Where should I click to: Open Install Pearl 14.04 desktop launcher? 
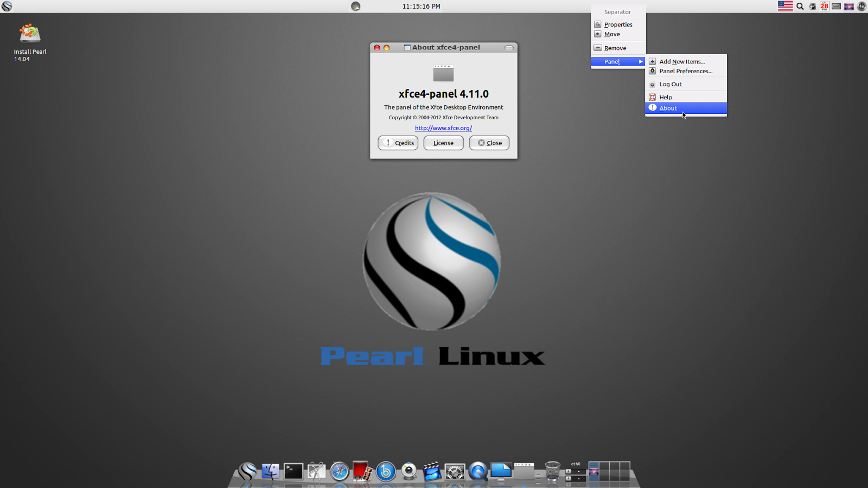[30, 42]
